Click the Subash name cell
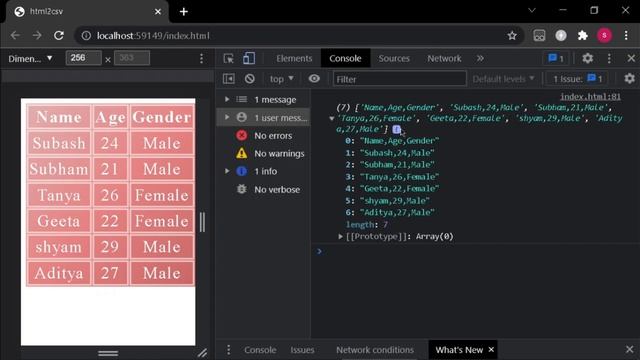The height and width of the screenshot is (360, 640). [x=59, y=143]
